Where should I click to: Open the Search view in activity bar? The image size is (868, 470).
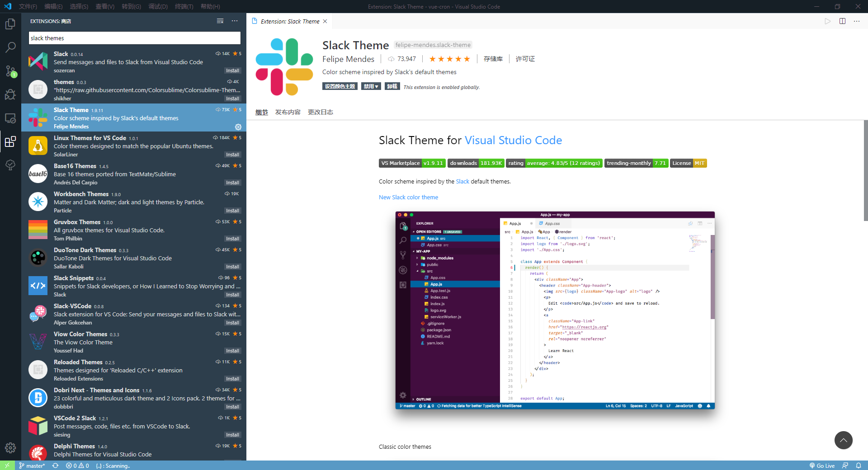point(10,47)
